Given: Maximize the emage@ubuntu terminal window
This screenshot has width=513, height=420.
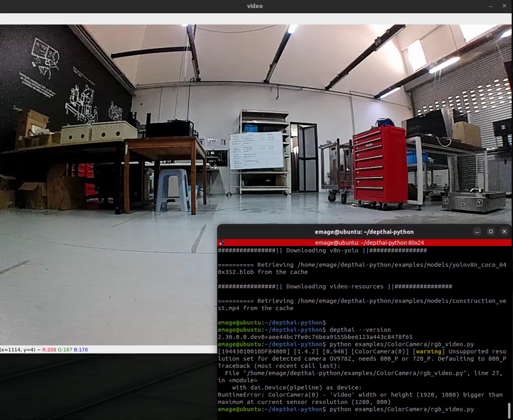Looking at the screenshot, I should point(491,232).
